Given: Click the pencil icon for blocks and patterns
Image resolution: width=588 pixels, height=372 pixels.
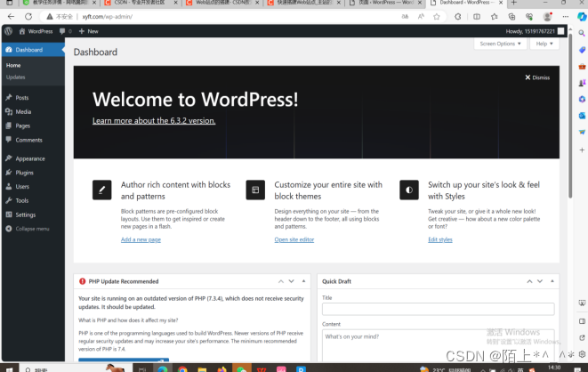Looking at the screenshot, I should pos(101,190).
